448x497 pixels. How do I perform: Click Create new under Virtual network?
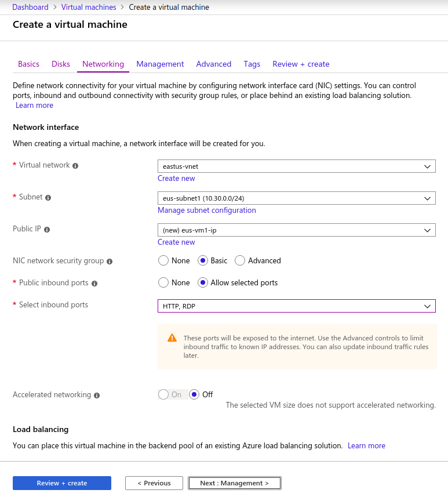pyautogui.click(x=176, y=179)
